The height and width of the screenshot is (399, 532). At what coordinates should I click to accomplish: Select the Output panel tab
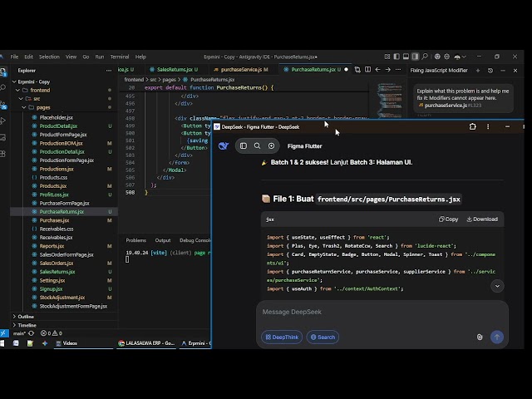coord(163,240)
